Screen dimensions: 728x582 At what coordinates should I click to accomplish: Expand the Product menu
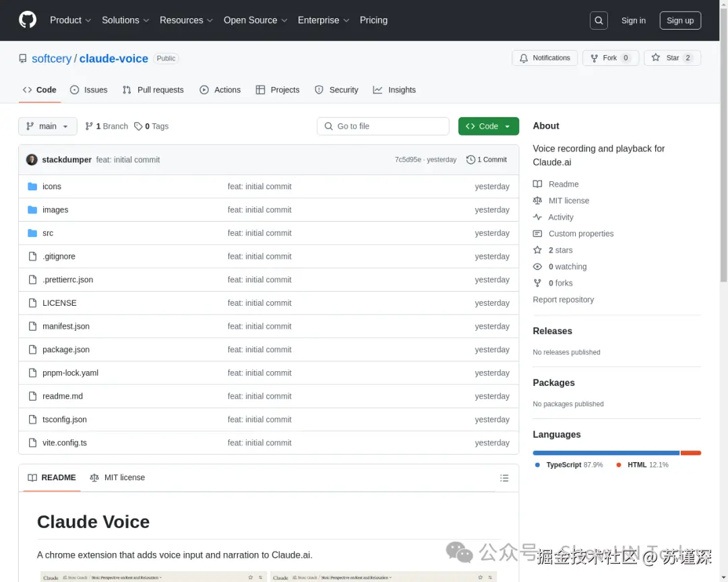[x=70, y=20]
